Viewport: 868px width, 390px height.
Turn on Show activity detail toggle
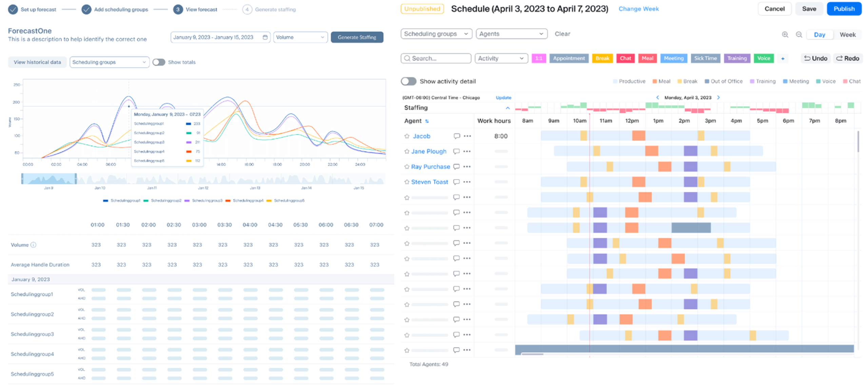pos(409,81)
